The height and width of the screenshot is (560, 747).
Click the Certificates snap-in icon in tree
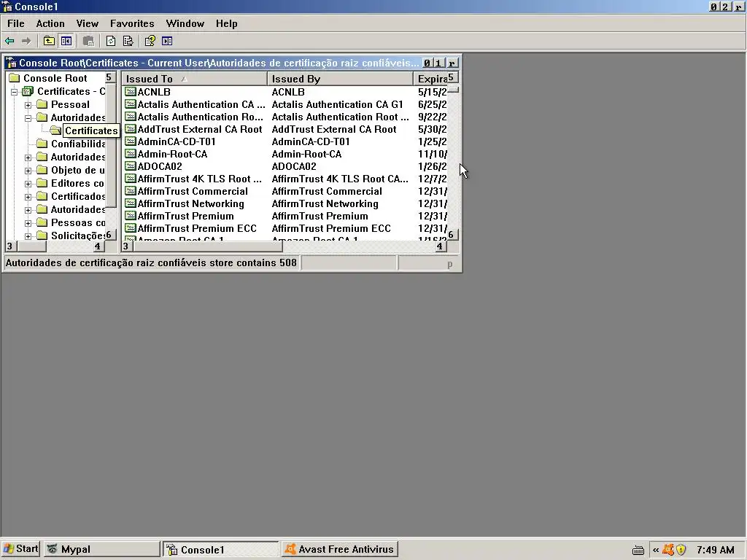(28, 91)
